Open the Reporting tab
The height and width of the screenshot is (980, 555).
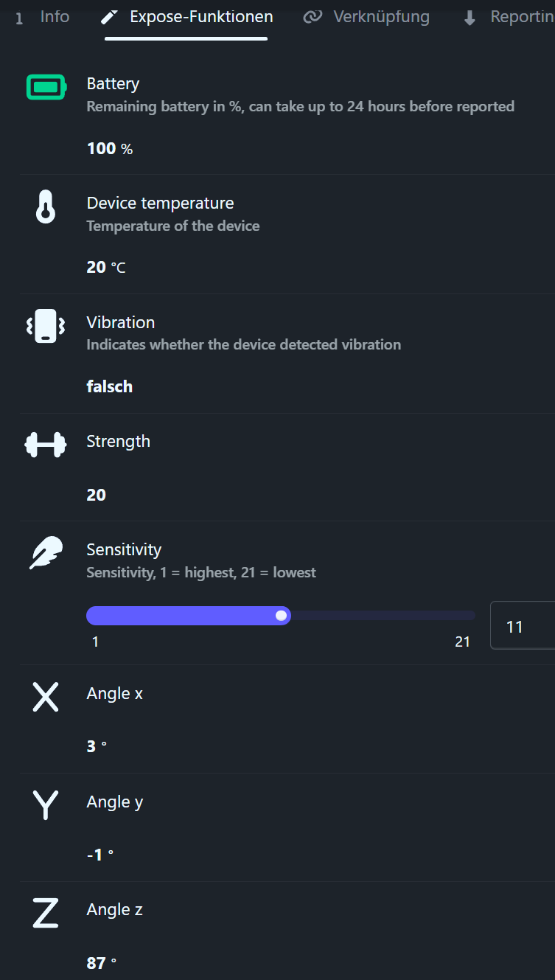coord(521,17)
